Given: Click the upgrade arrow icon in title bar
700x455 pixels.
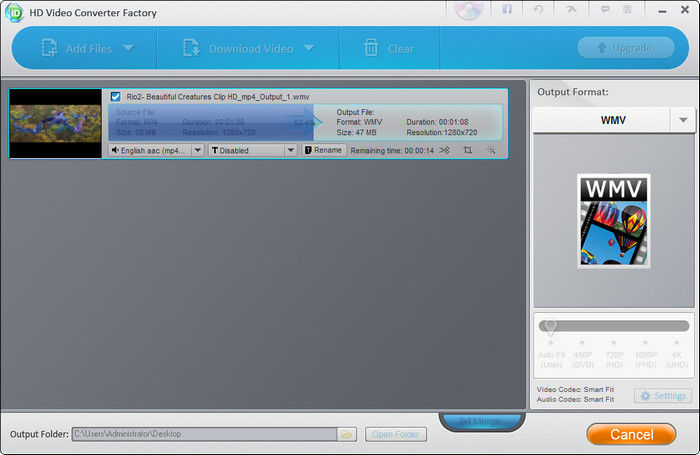Looking at the screenshot, I should coord(571,9).
